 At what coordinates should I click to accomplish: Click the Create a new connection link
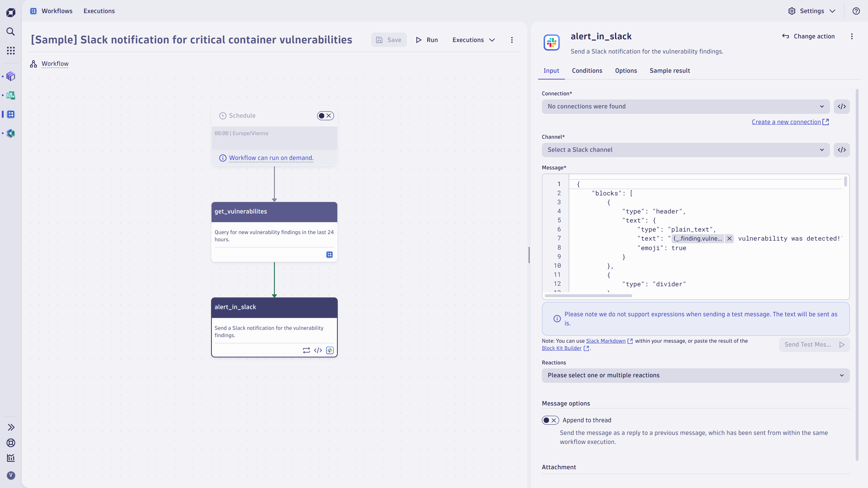point(787,122)
